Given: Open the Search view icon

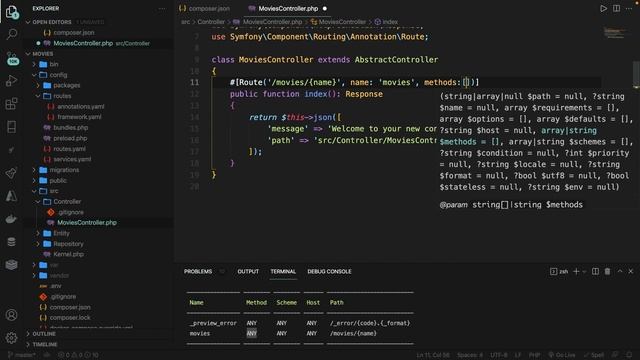Looking at the screenshot, I should (x=11, y=34).
